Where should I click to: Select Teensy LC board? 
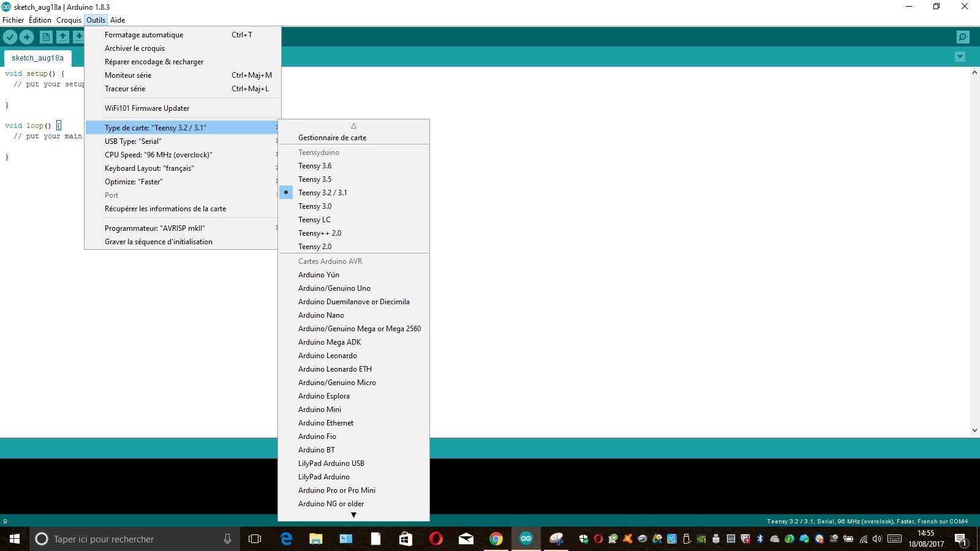click(353, 220)
